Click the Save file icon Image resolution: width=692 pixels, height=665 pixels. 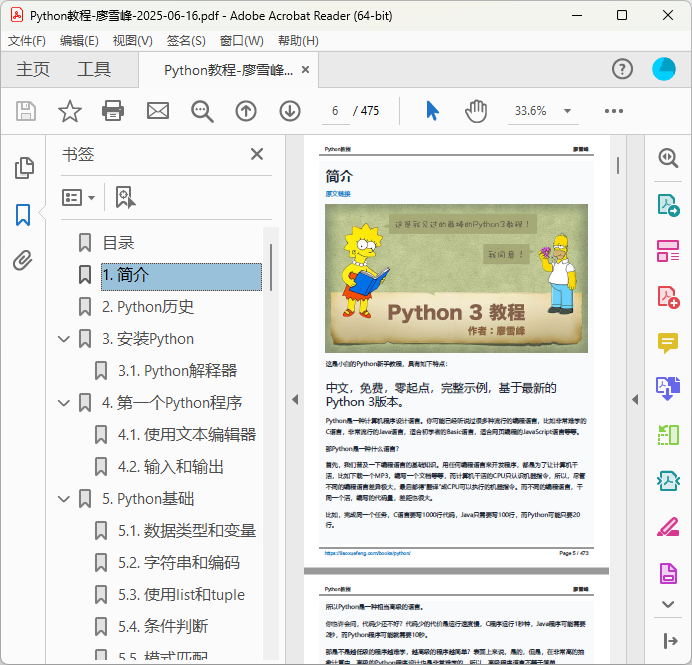point(26,111)
